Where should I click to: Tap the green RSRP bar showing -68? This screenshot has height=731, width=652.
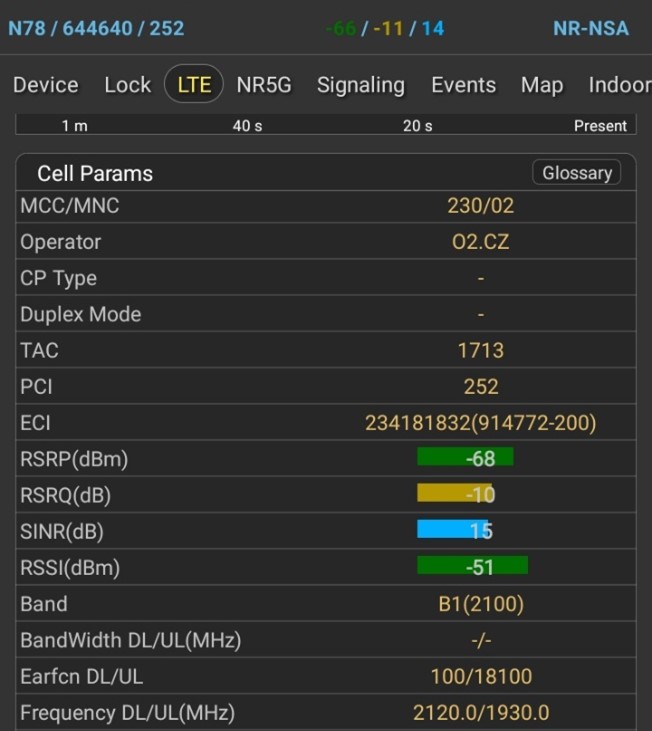[465, 457]
